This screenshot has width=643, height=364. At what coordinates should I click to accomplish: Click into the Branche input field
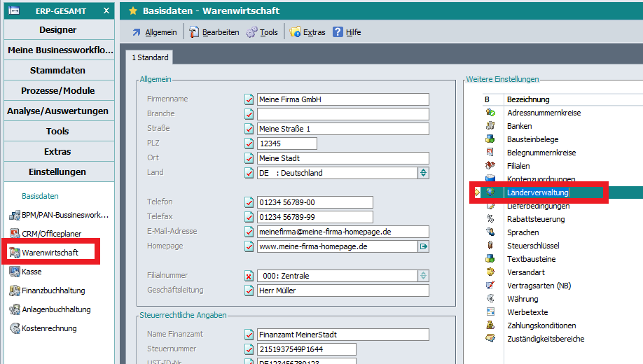point(343,114)
